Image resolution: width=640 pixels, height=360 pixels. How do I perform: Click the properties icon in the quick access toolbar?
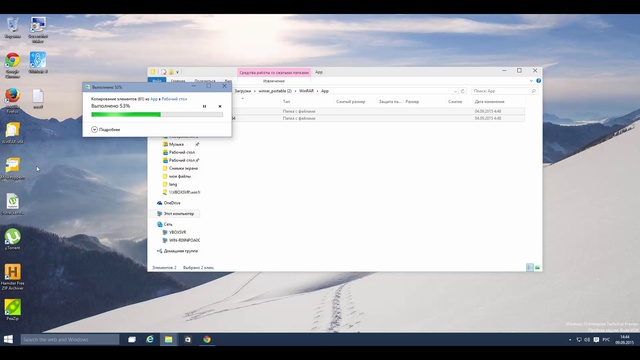point(164,72)
